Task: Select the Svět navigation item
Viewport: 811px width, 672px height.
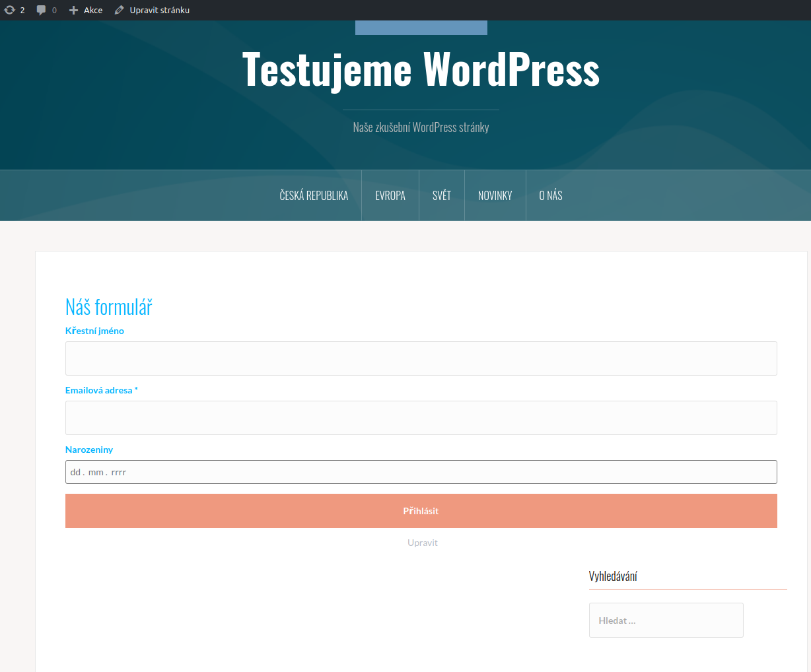Action: point(442,195)
